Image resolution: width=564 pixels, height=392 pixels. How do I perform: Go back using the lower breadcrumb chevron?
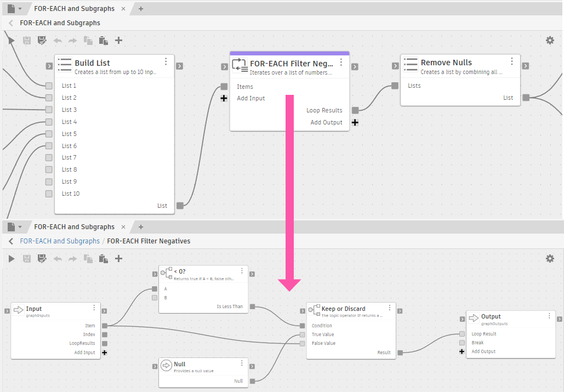(11, 241)
